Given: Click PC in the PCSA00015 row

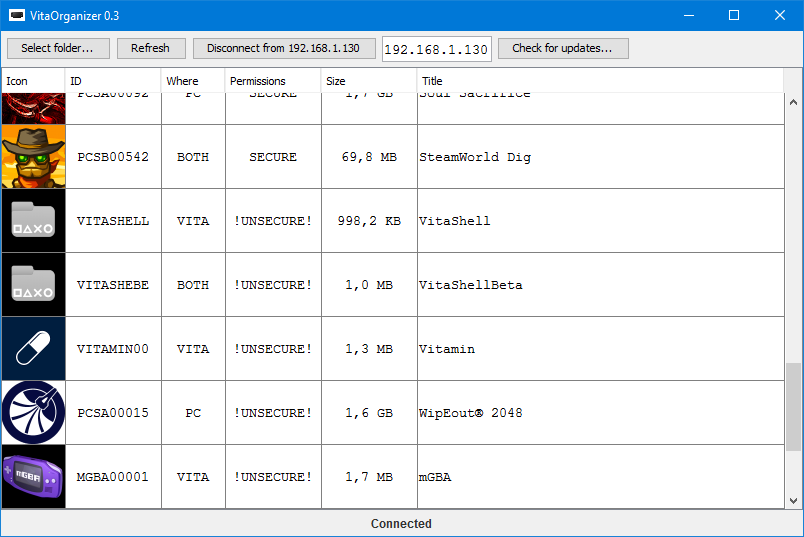Looking at the screenshot, I should click(193, 413).
